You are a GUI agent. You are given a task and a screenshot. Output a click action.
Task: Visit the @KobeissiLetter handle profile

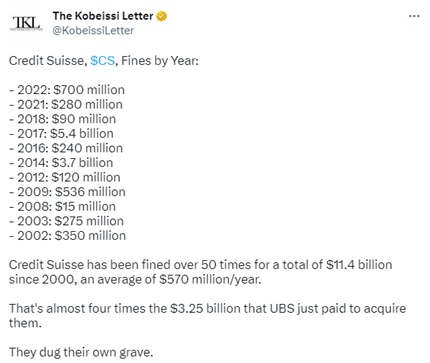coord(93,30)
